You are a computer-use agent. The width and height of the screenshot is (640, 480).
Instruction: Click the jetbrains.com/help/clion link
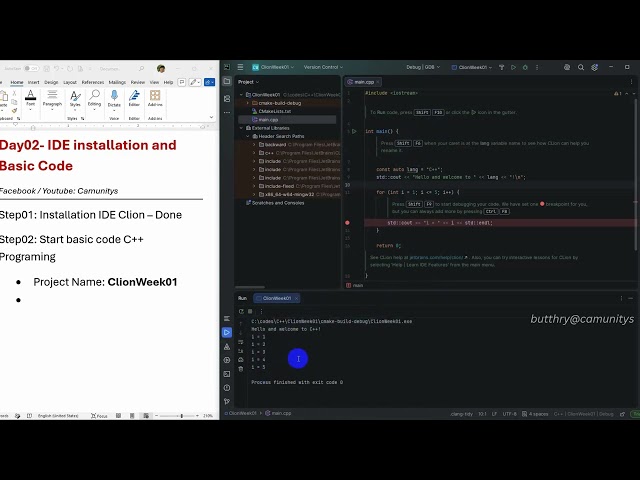436,258
